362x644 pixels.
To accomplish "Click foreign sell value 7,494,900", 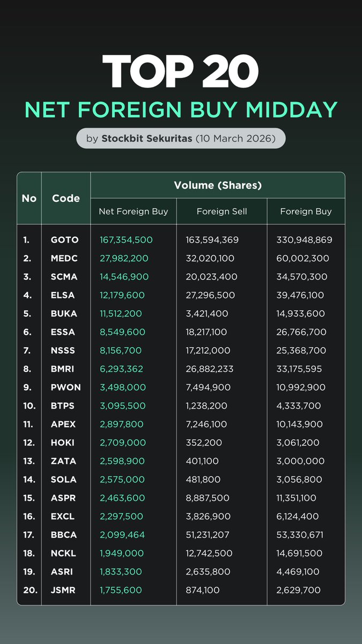I will tap(208, 387).
